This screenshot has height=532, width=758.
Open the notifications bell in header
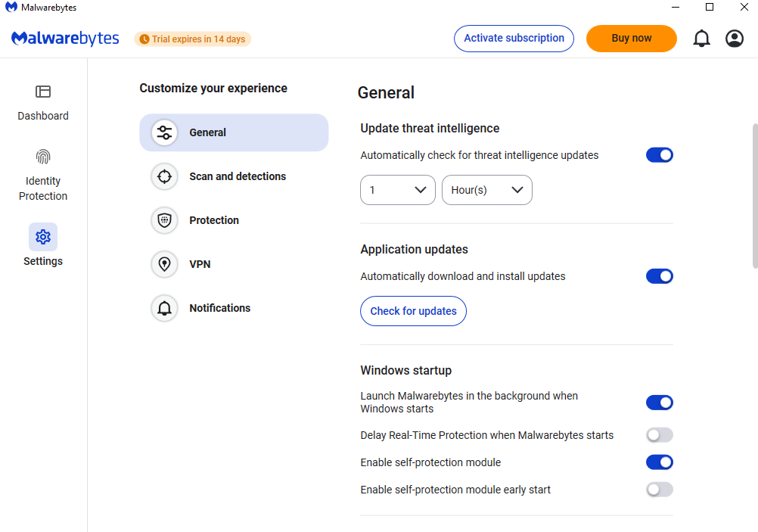tap(701, 38)
